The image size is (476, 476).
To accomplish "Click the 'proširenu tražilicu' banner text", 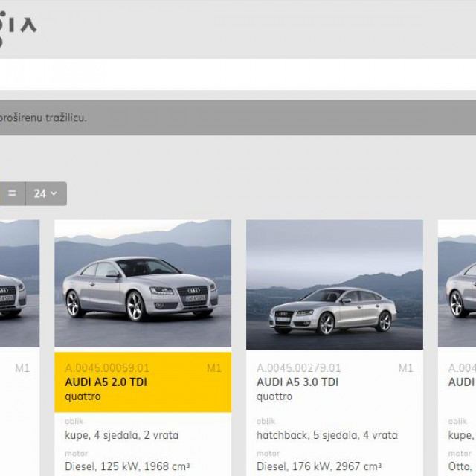I will 43,118.
